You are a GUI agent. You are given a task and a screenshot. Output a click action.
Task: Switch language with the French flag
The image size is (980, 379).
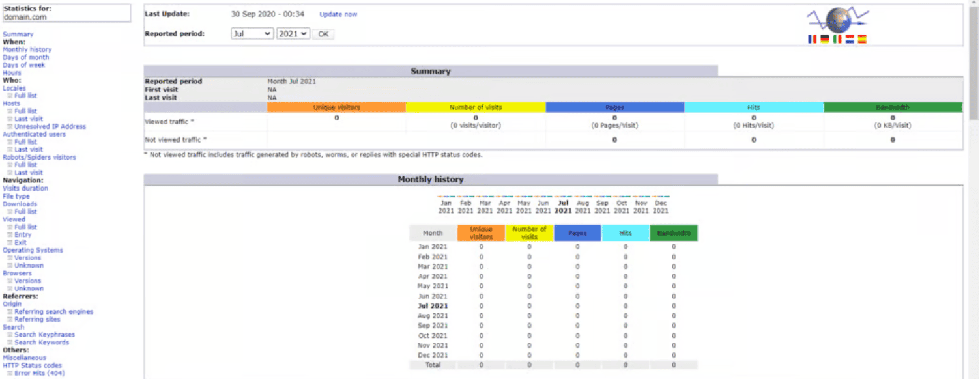[x=812, y=40]
